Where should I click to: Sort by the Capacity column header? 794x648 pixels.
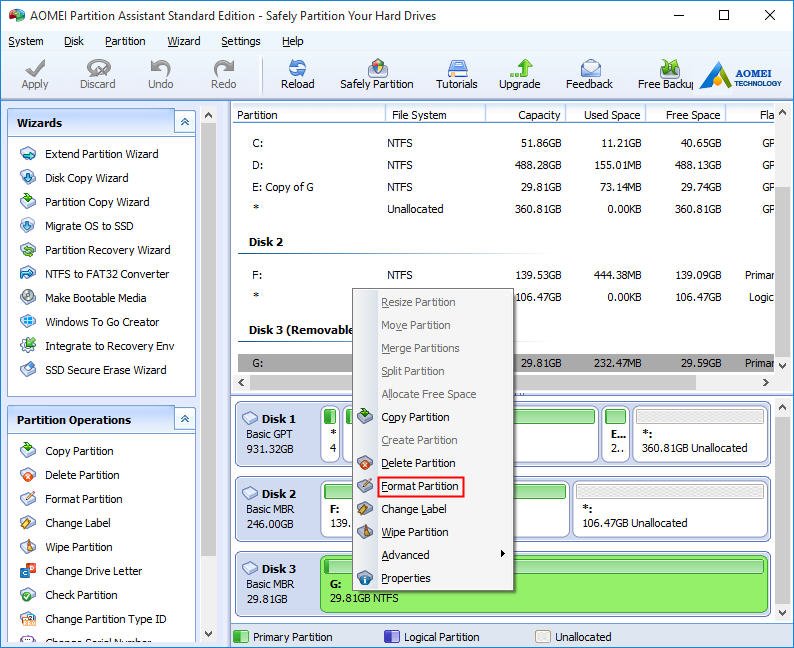coord(526,115)
